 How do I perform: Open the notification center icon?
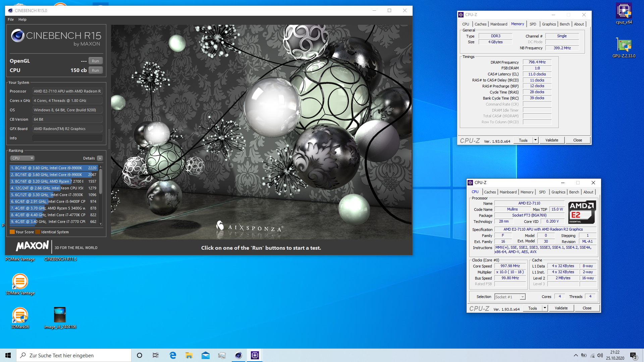(x=634, y=356)
